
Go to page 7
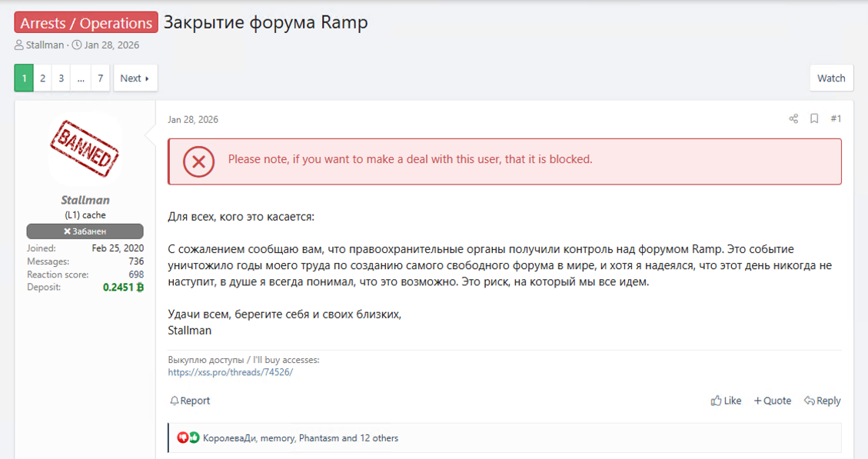point(100,78)
